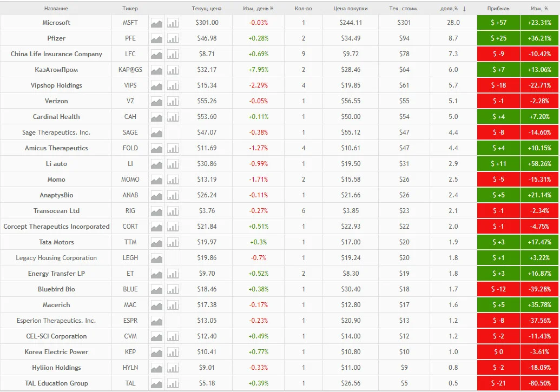This screenshot has width=560, height=392.
Task: Sort the table by the Название column
Action: [56, 9]
